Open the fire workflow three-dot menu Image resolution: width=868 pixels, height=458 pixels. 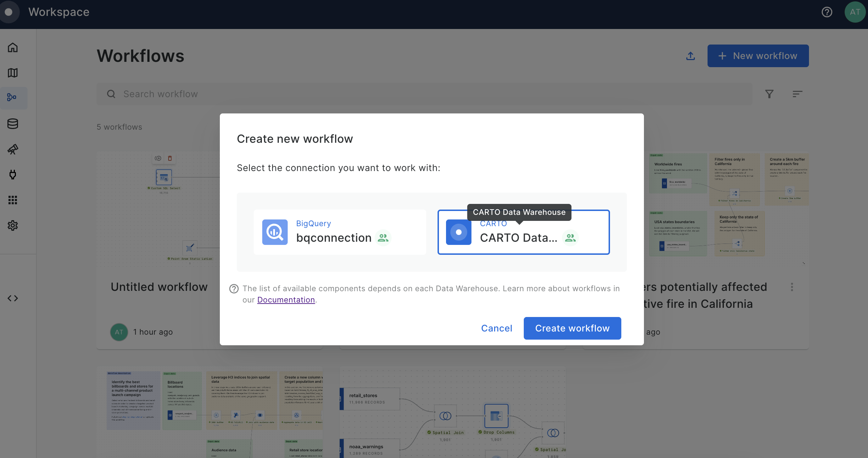pos(792,287)
